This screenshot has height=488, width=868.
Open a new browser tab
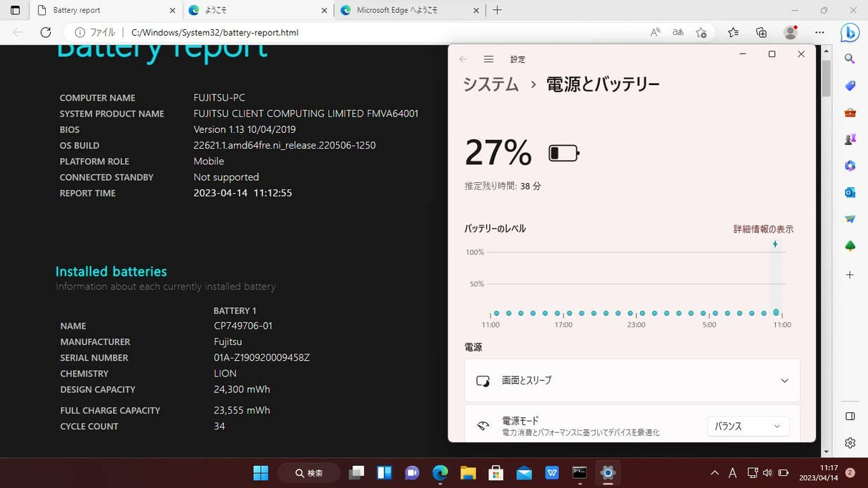click(498, 10)
